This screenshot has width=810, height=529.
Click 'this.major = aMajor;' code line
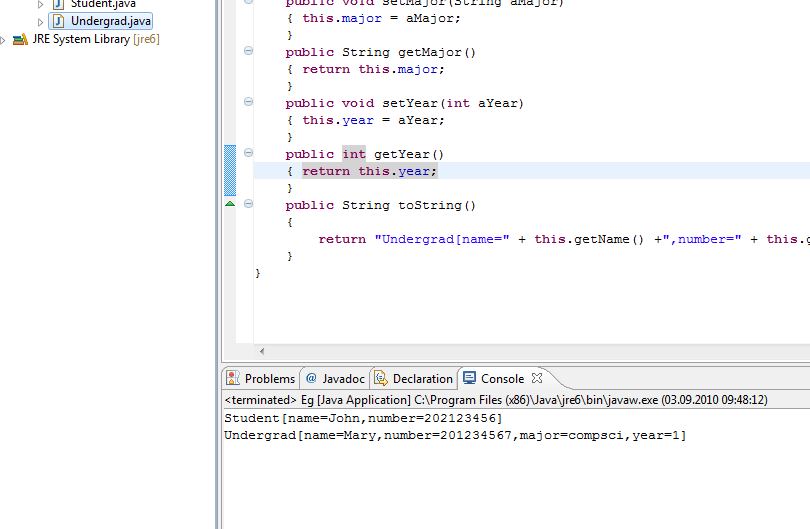click(381, 18)
